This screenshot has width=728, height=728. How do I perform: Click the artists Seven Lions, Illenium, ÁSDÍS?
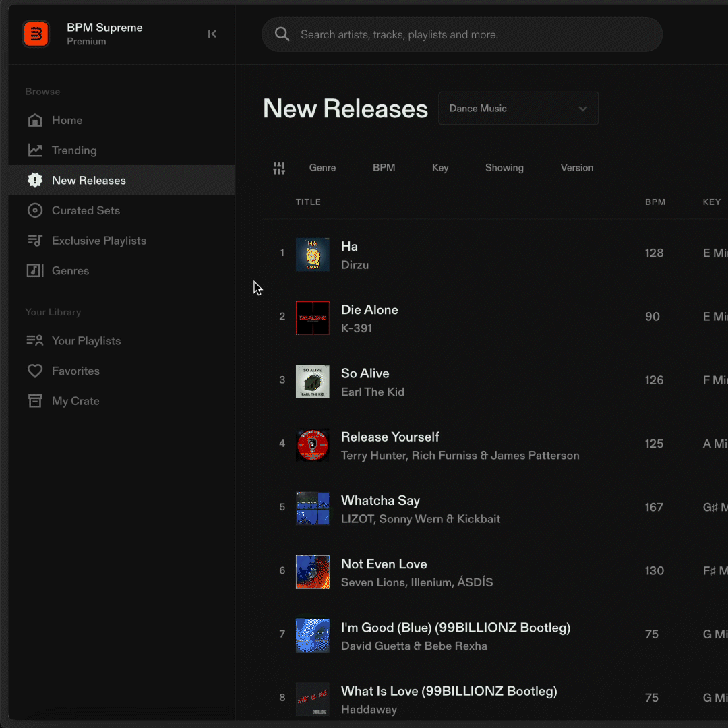click(x=417, y=582)
